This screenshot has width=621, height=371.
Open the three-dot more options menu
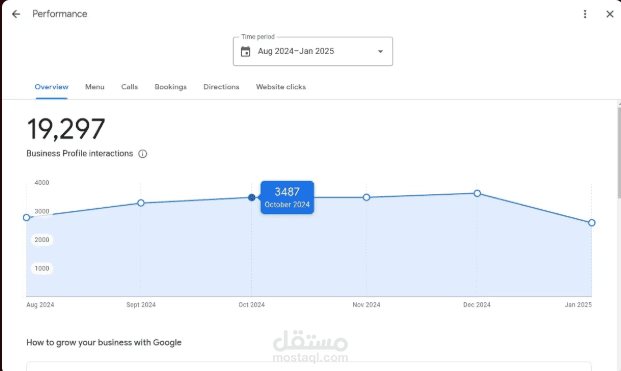(x=585, y=14)
